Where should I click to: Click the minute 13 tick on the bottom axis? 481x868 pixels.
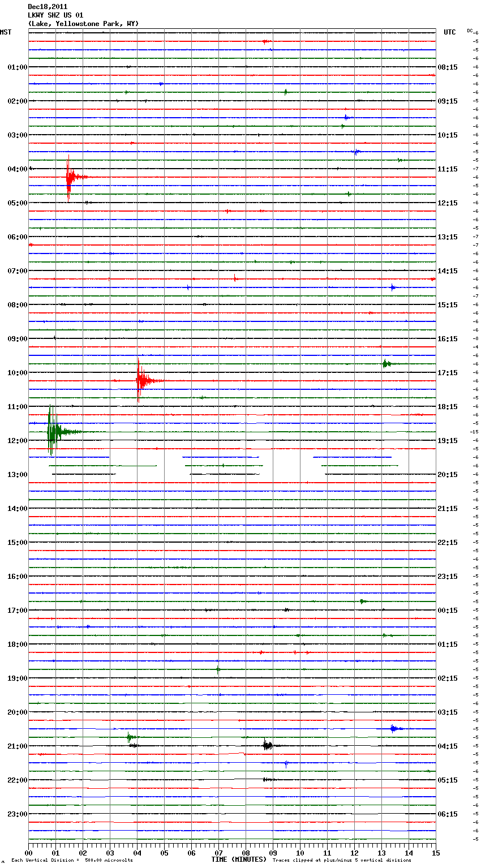point(382,853)
